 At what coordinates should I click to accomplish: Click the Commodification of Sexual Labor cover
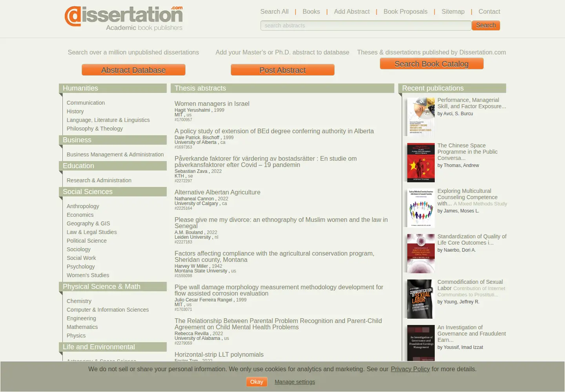pyautogui.click(x=421, y=299)
